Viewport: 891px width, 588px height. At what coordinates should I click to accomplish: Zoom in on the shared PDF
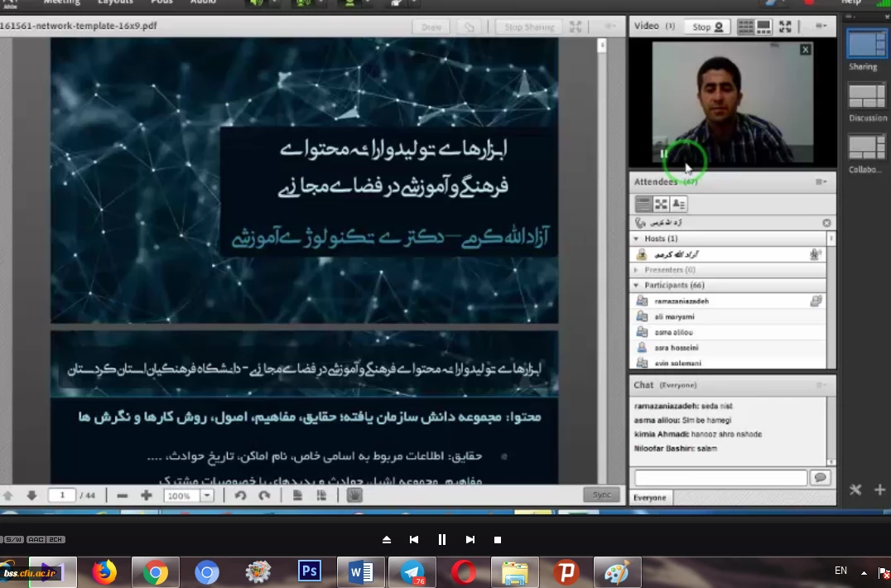click(x=147, y=495)
